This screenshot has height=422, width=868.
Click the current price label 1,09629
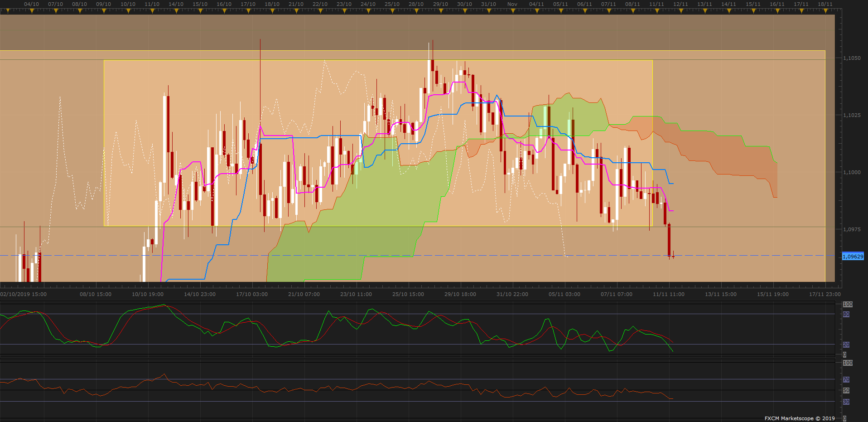[853, 257]
